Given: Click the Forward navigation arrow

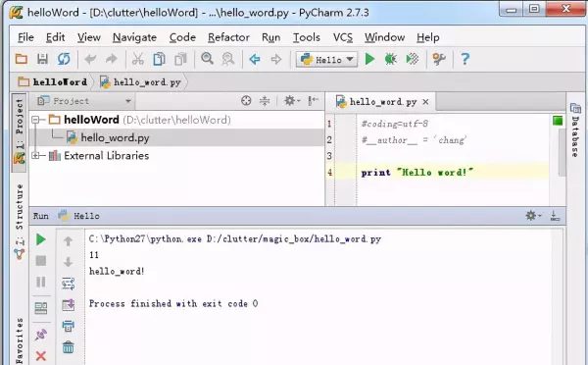Looking at the screenshot, I should [x=276, y=59].
